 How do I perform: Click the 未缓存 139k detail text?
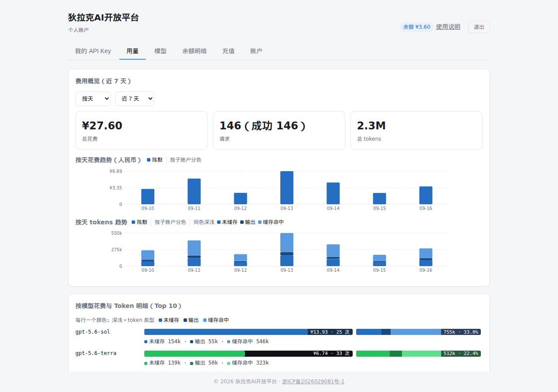coord(162,363)
